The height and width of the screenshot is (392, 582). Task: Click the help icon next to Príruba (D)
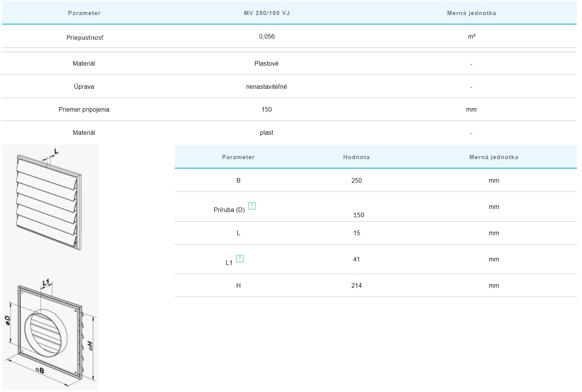click(x=252, y=206)
